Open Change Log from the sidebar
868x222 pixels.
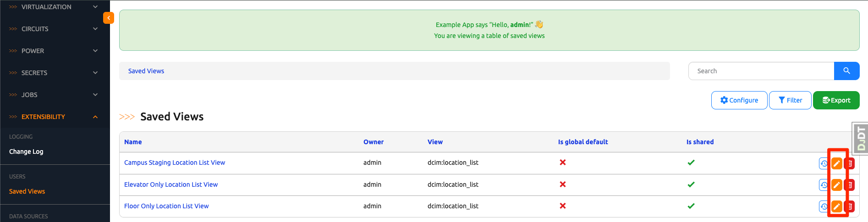26,152
